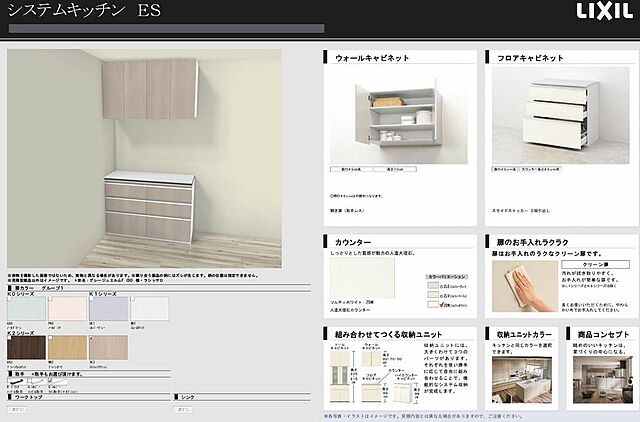Click the カウンター section heading
Image resolution: width=640 pixels, height=422 pixels.
click(x=353, y=242)
